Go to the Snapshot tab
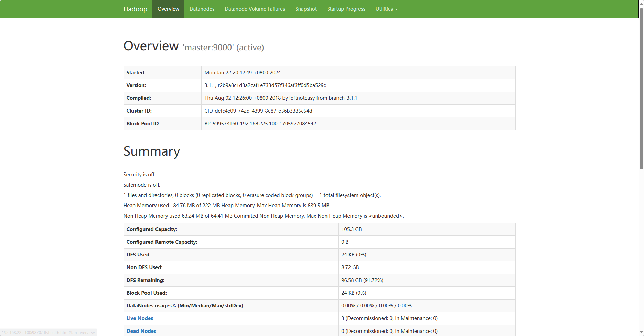This screenshot has height=336, width=644. pos(306,9)
